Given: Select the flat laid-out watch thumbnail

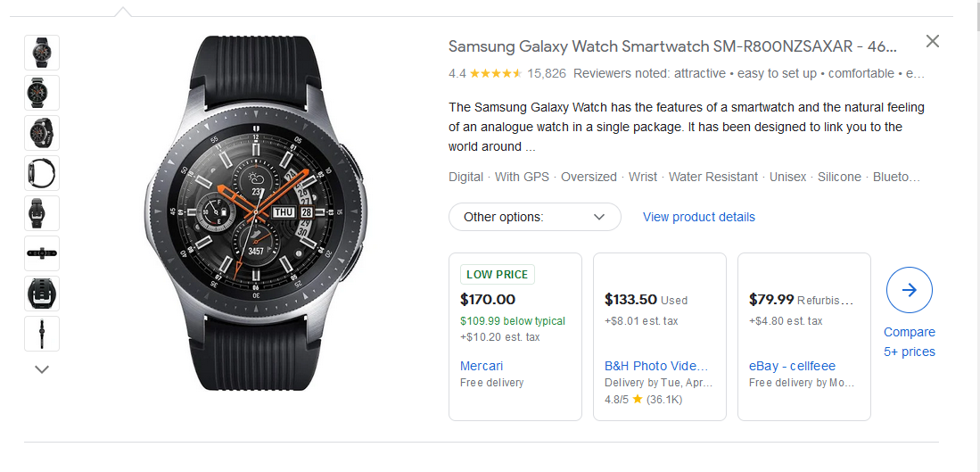Looking at the screenshot, I should pos(42,253).
